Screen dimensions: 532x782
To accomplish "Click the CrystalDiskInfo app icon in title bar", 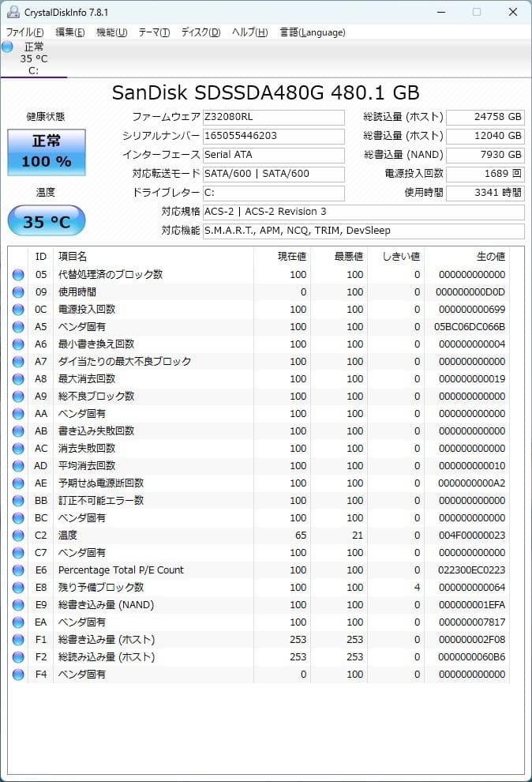I will tap(13, 12).
